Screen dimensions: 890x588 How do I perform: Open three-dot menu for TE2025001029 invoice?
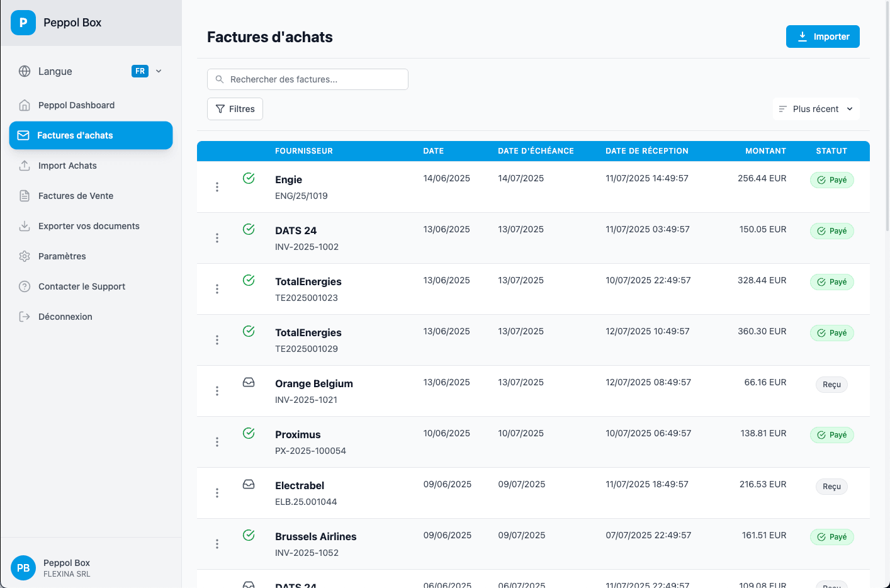coord(217,340)
